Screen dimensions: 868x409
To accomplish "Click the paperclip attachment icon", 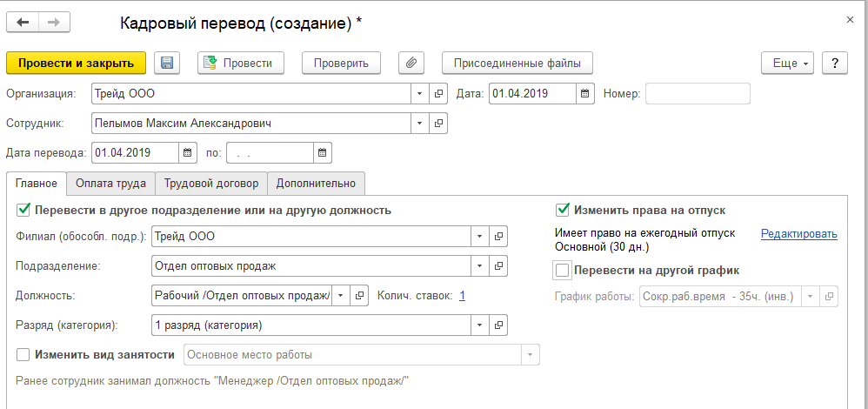I will [x=411, y=63].
